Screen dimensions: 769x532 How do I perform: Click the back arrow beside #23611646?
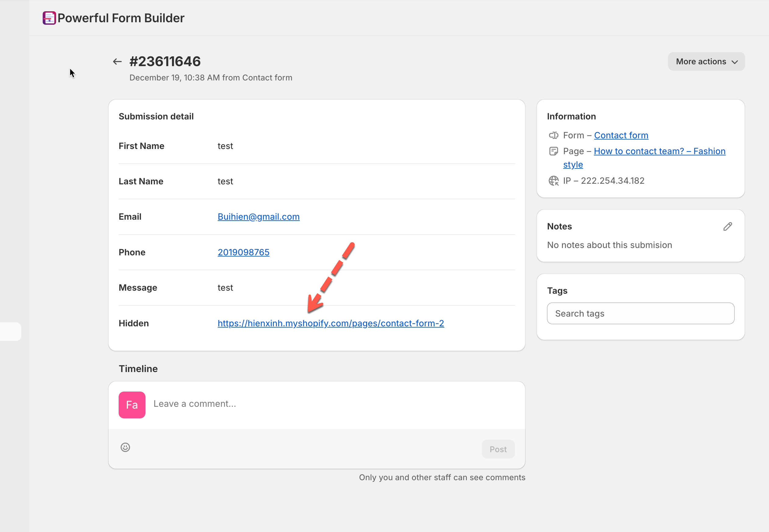pos(117,62)
